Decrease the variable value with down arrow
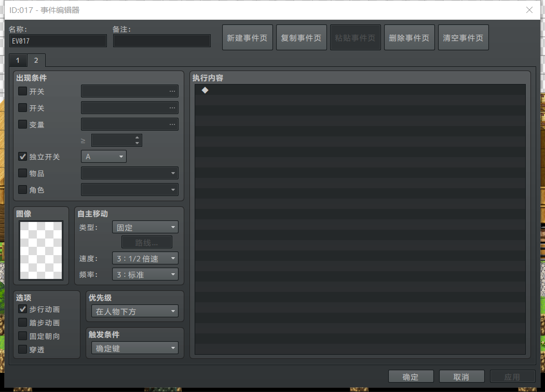The image size is (545, 392). 138,144
